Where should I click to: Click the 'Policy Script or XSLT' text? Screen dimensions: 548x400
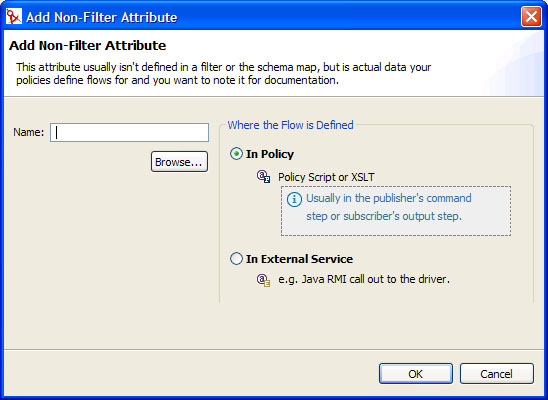pos(326,177)
